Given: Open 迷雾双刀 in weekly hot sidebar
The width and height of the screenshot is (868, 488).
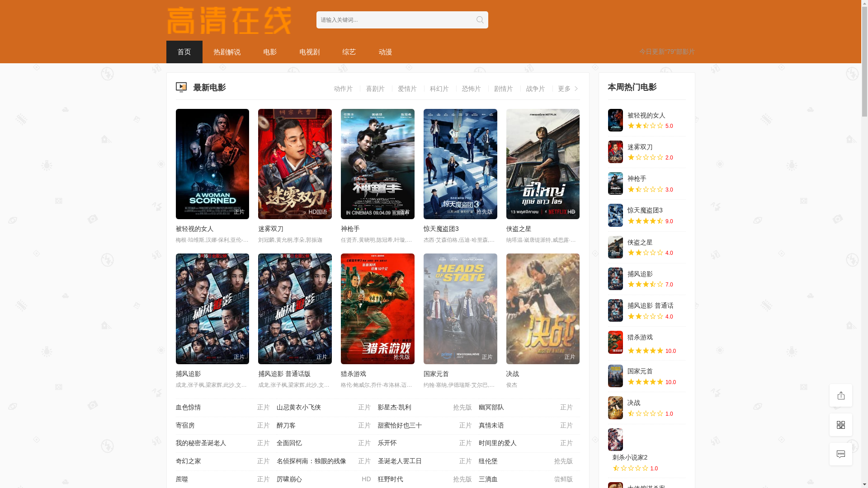Looking at the screenshot, I should (640, 147).
